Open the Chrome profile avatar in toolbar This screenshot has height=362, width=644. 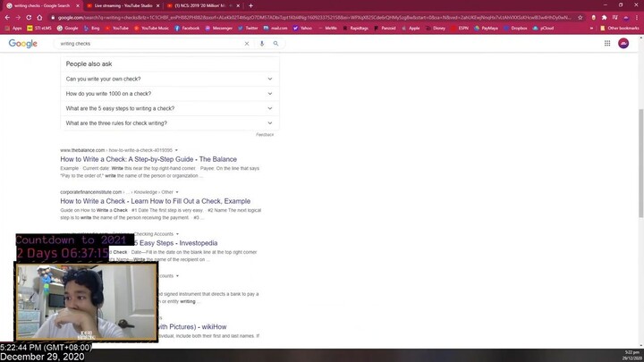tap(626, 18)
